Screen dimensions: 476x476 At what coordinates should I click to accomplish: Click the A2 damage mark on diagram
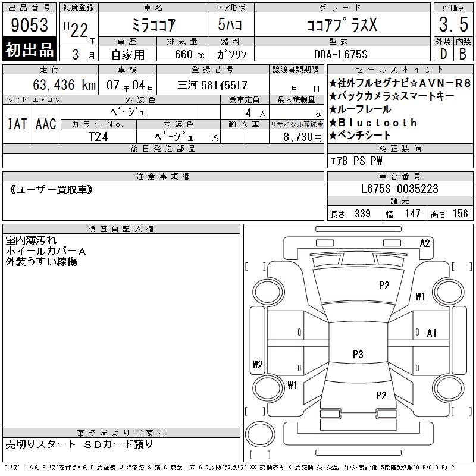425,243
